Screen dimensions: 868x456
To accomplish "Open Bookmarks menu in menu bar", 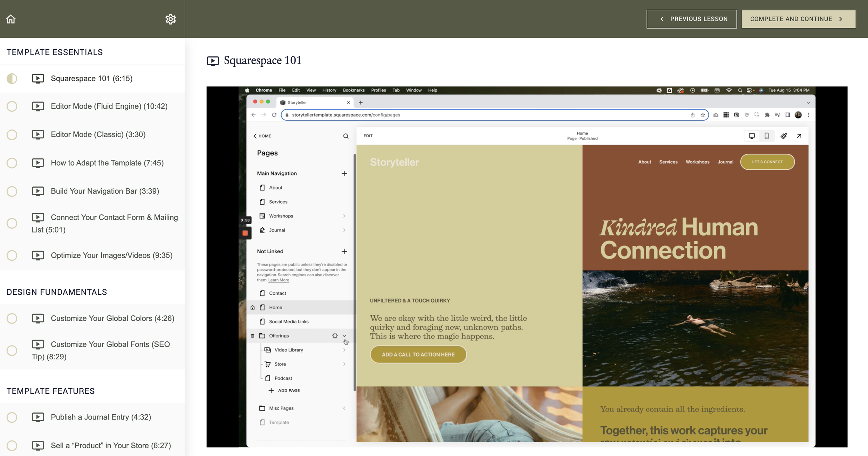I will (354, 90).
